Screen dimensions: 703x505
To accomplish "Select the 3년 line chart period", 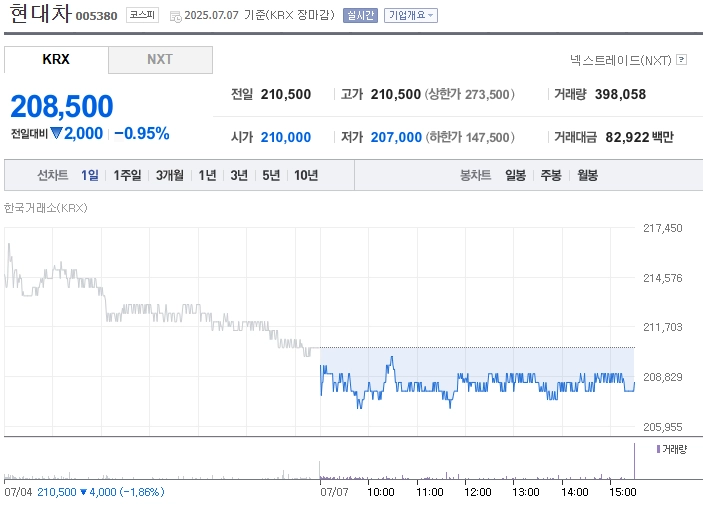I will coord(239,175).
